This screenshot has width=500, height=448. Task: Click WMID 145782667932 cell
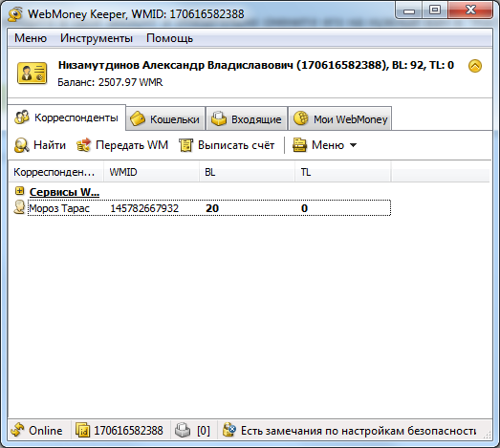click(x=144, y=208)
